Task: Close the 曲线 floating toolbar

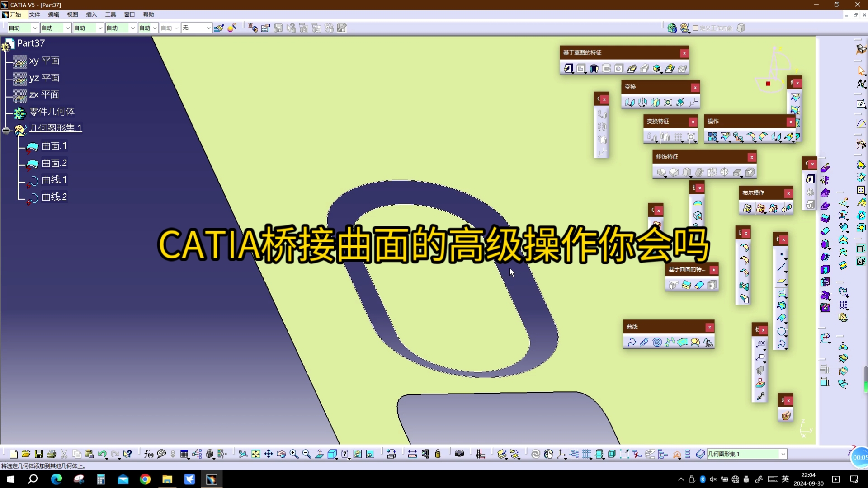Action: (x=710, y=327)
